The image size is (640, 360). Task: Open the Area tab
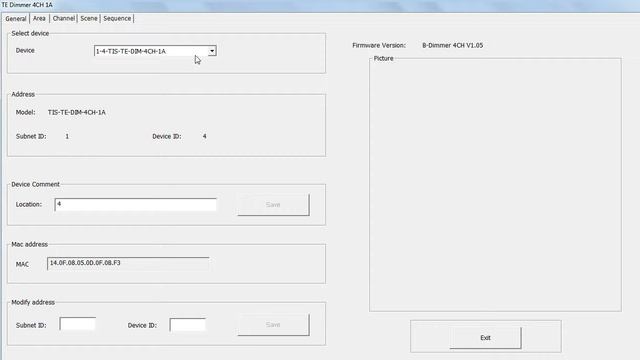coord(39,18)
